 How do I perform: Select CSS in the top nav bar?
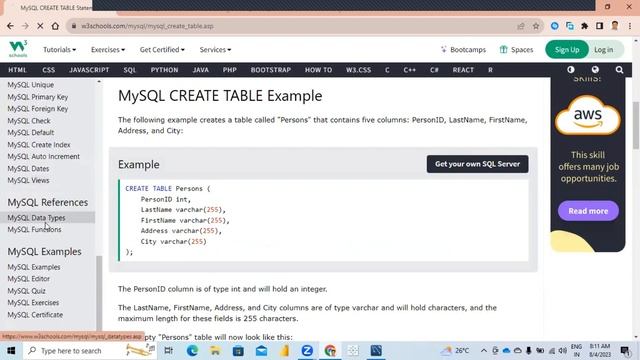(x=48, y=70)
